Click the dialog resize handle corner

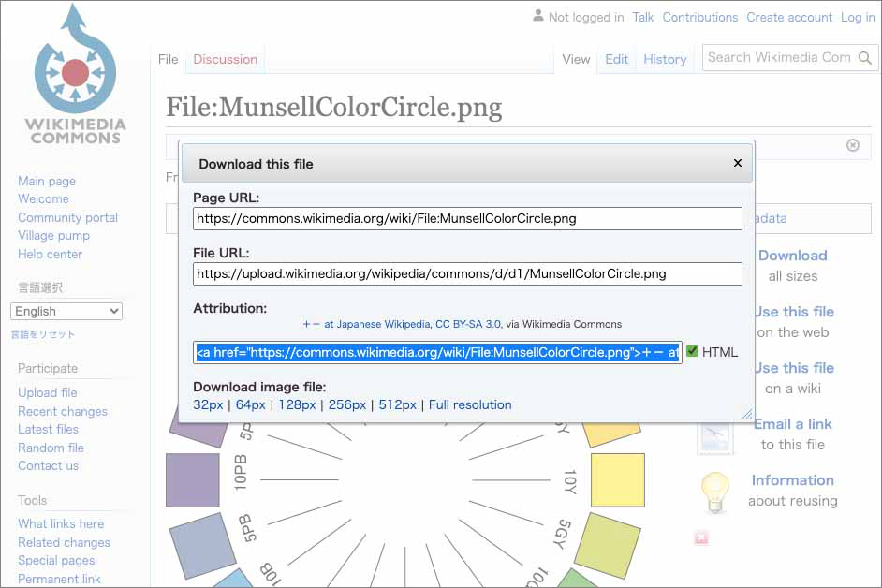(747, 414)
